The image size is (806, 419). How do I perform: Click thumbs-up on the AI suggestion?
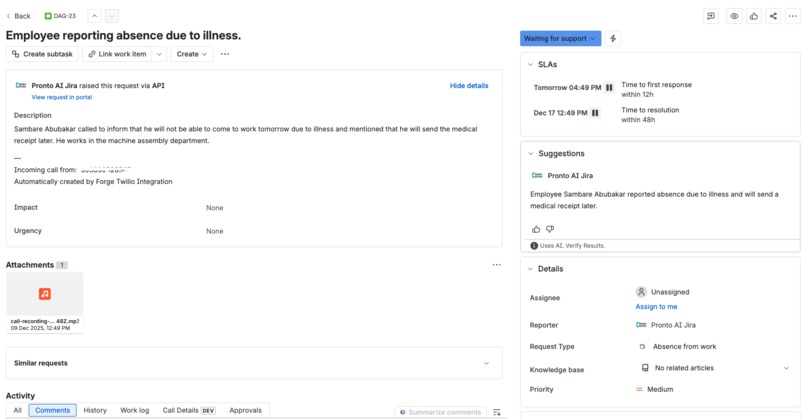click(536, 229)
